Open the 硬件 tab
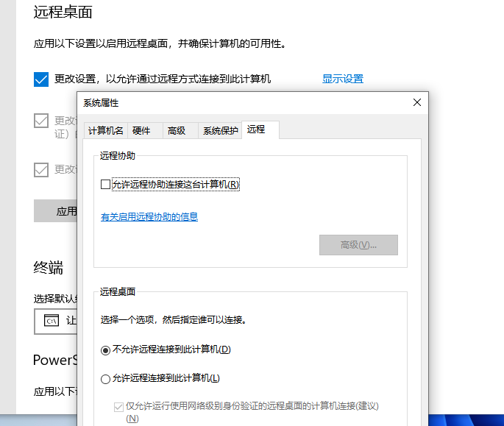The width and height of the screenshot is (504, 426). (x=141, y=131)
